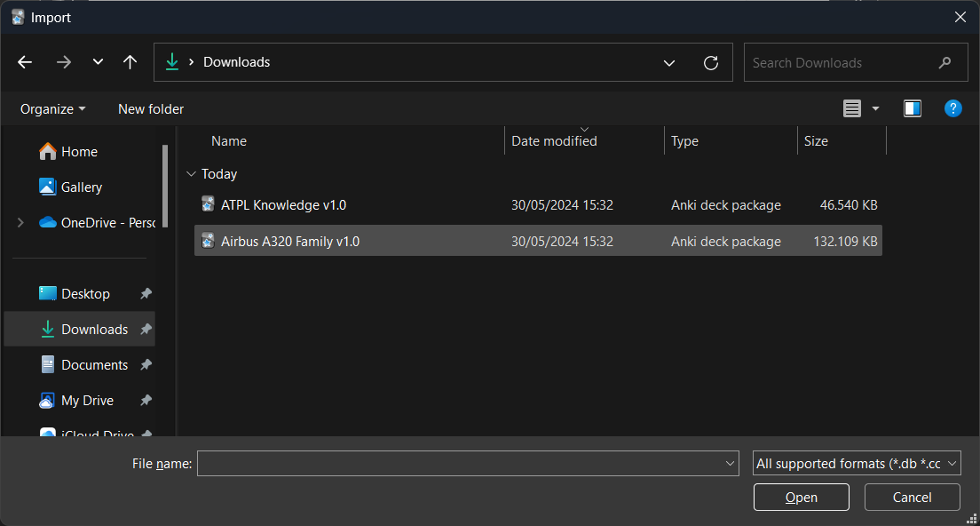Click the pin icon next to Downloads
This screenshot has width=980, height=526.
[x=146, y=329]
